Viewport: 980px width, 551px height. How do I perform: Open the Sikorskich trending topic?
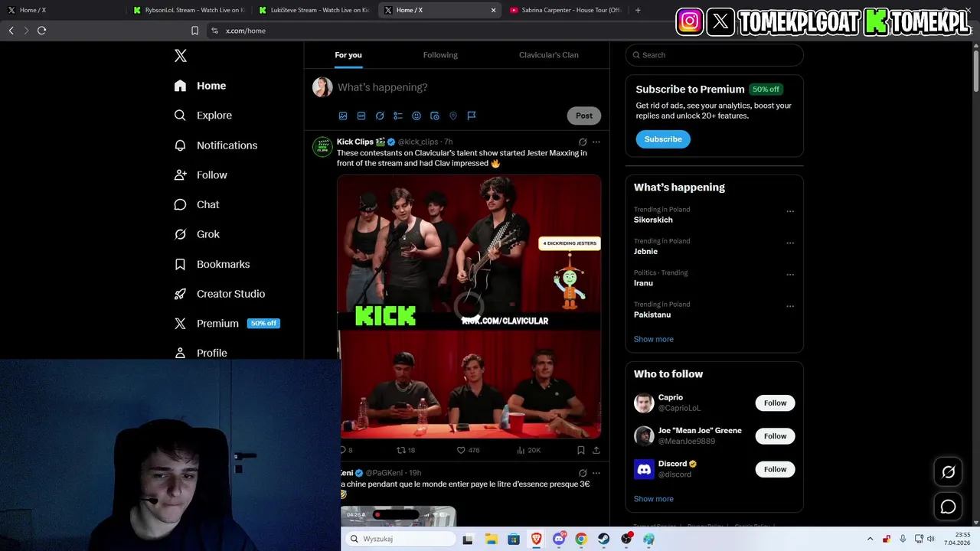click(653, 220)
